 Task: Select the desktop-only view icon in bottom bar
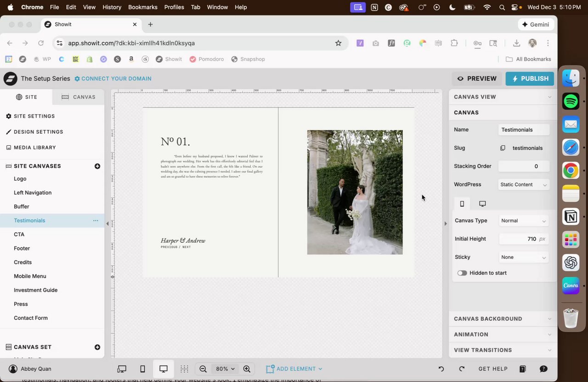(164, 369)
